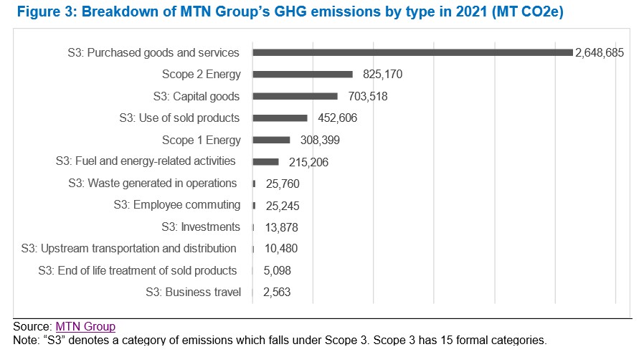This screenshot has width=644, height=352.
Task: Select the Fuel and energy-related activities bar
Action: click(x=265, y=162)
